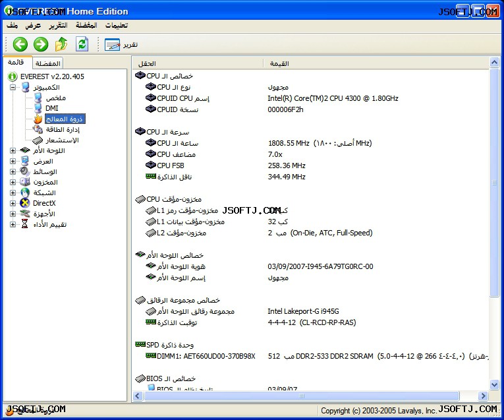Expand the الوسائط (Multimedia) tree node

pos(13,171)
